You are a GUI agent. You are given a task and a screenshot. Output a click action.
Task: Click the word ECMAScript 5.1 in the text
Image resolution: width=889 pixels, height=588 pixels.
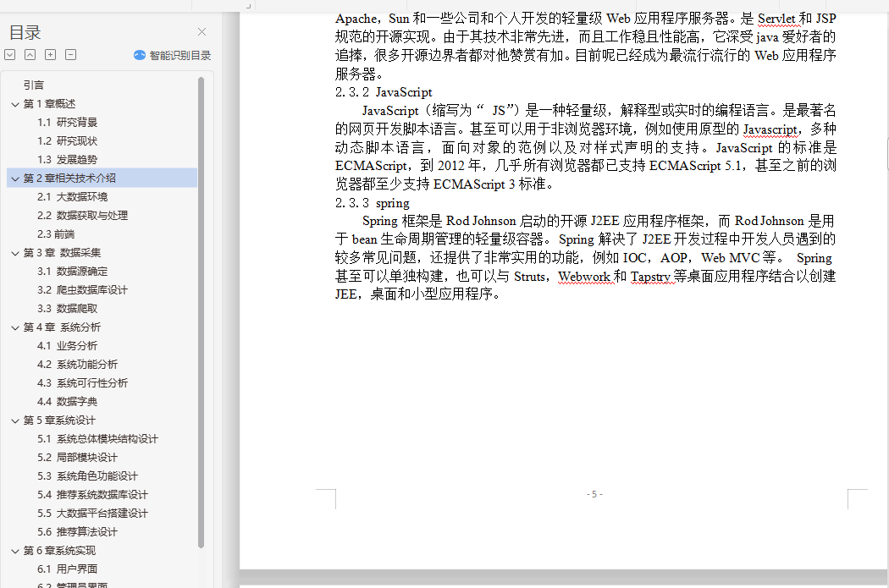coord(695,166)
